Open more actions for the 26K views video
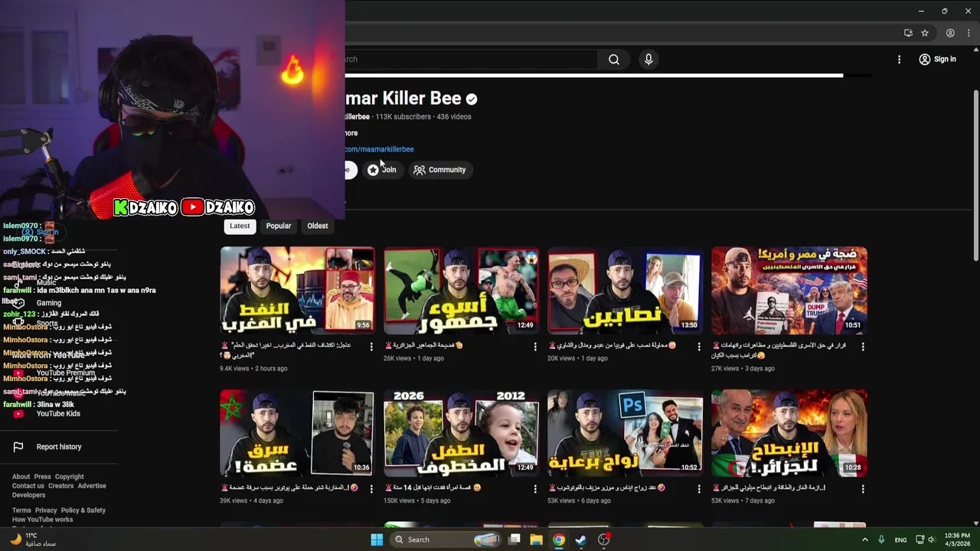 coord(535,347)
